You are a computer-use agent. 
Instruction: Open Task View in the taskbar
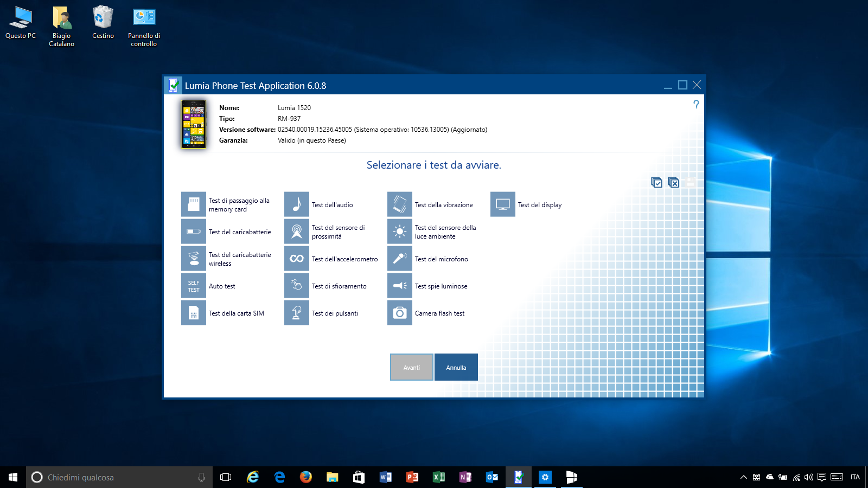[226, 477]
